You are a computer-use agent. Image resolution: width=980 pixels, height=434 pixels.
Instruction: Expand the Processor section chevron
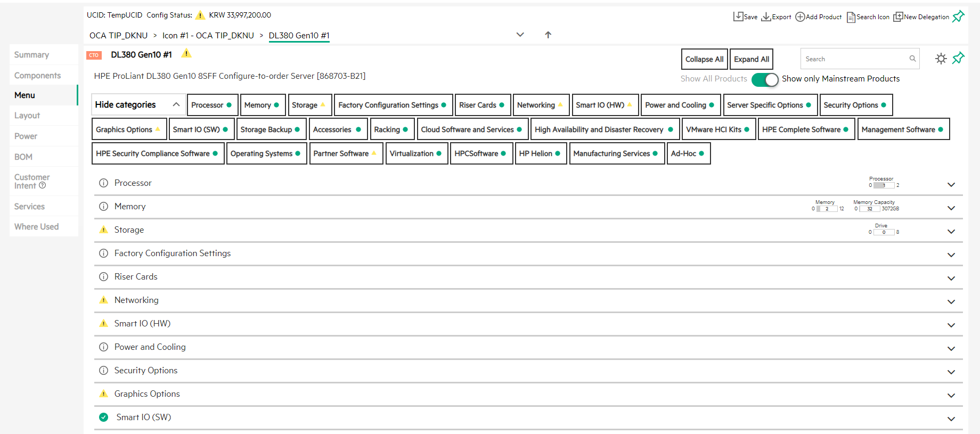[951, 185]
